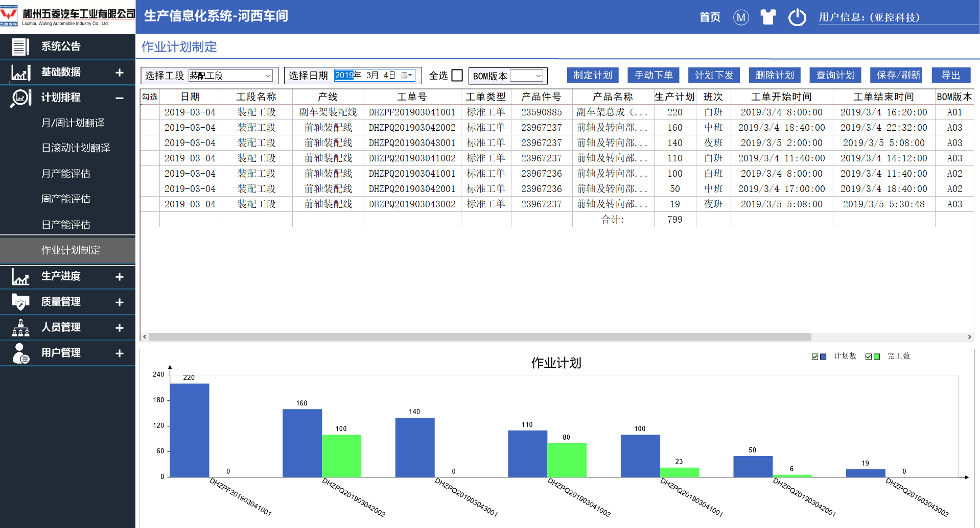
Task: Click the 合计 total value 799
Action: tap(674, 220)
